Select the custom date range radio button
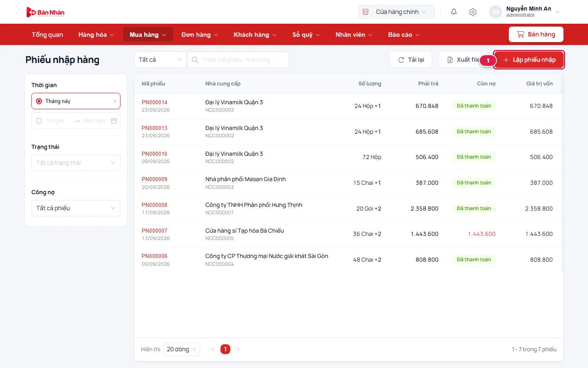Image resolution: width=588 pixels, height=368 pixels. tap(39, 121)
